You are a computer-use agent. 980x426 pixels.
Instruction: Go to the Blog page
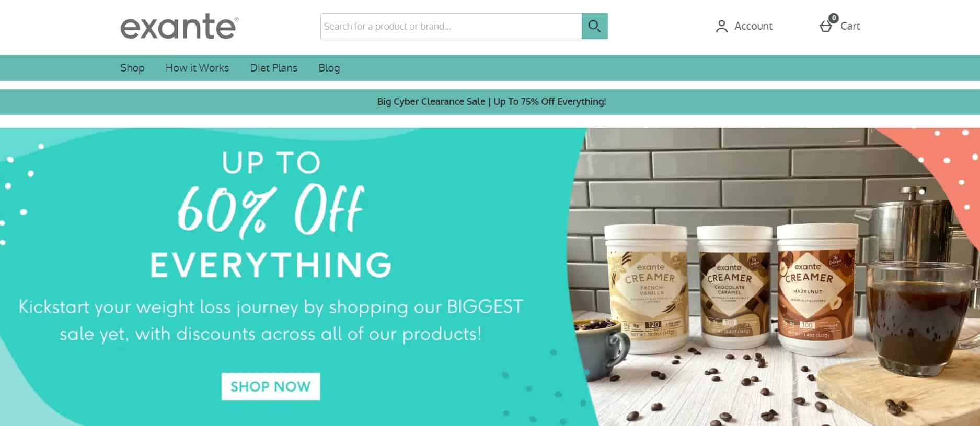pyautogui.click(x=329, y=68)
